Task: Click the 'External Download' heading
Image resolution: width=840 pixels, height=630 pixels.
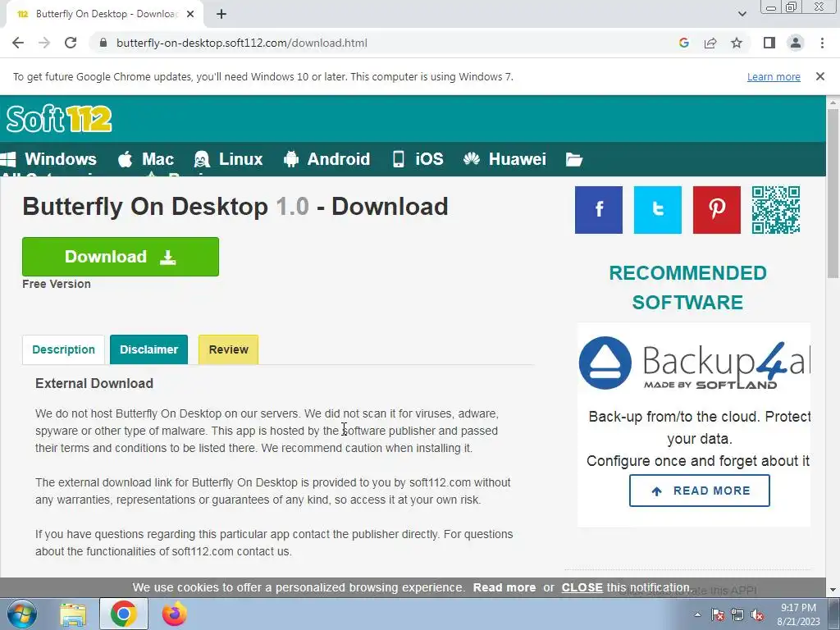Action: 94,384
